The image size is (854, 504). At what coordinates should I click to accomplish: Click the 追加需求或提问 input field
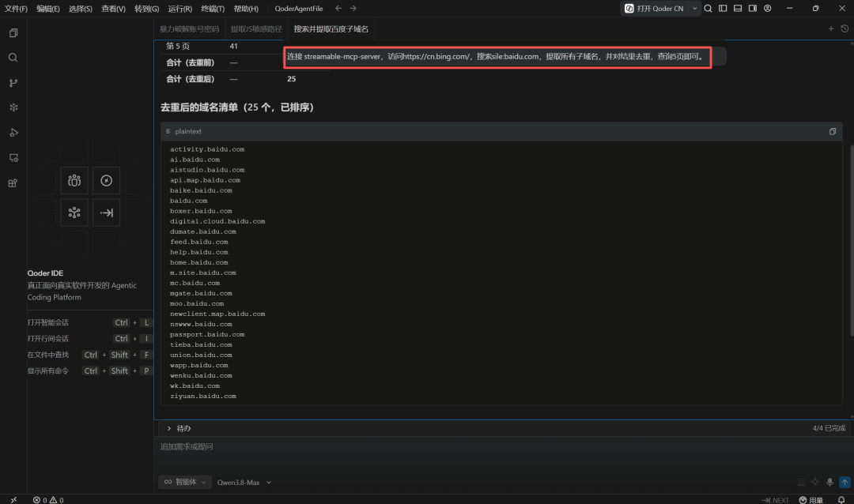coord(501,447)
